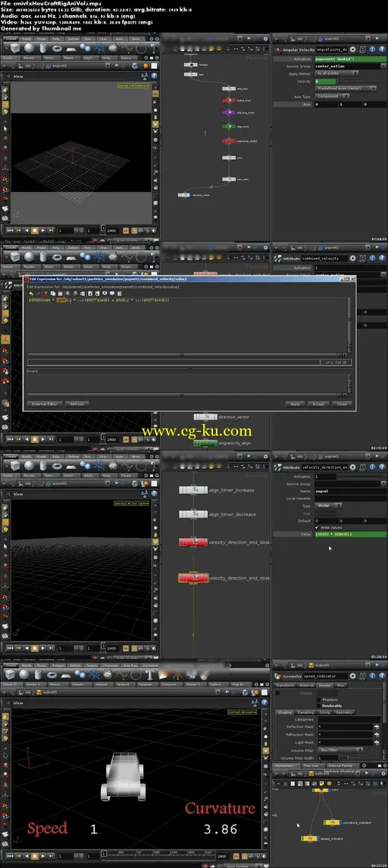The image size is (388, 868).
Task: Click the purple node in top frame network
Action: [229, 112]
